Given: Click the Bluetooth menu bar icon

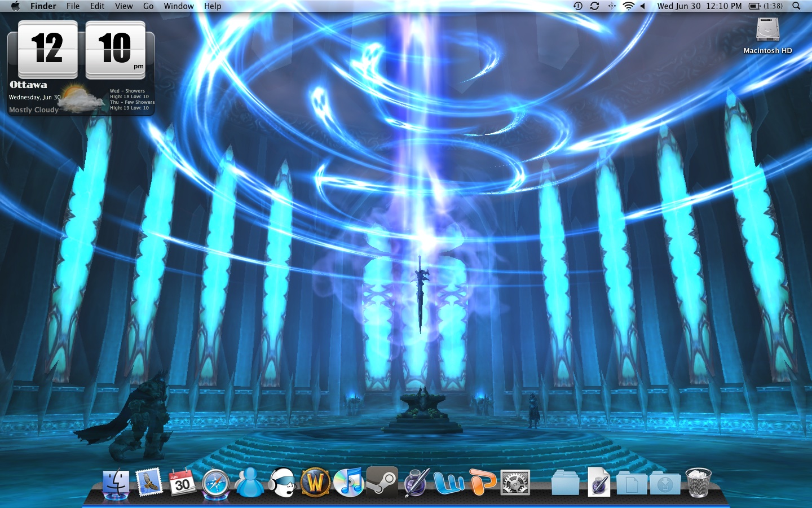Looking at the screenshot, I should [x=612, y=6].
